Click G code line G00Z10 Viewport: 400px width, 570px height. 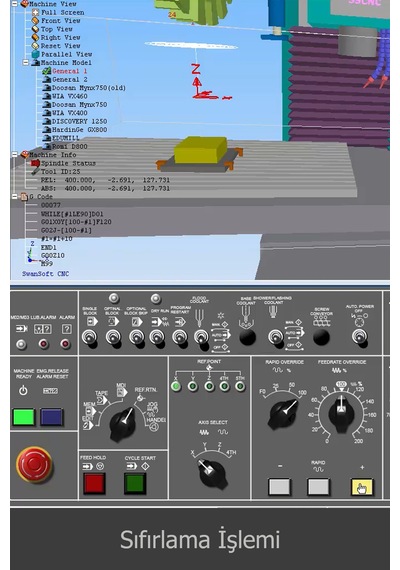point(53,256)
